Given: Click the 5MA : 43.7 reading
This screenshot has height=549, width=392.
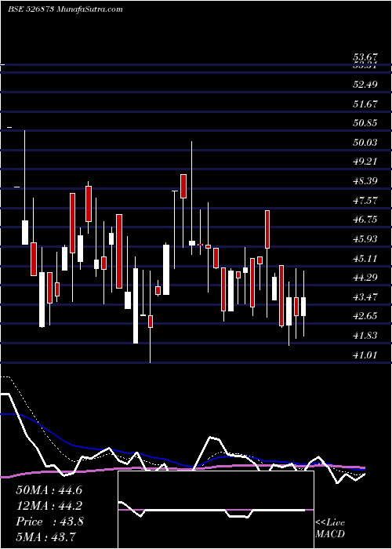Looking at the screenshot, I should [46, 537].
